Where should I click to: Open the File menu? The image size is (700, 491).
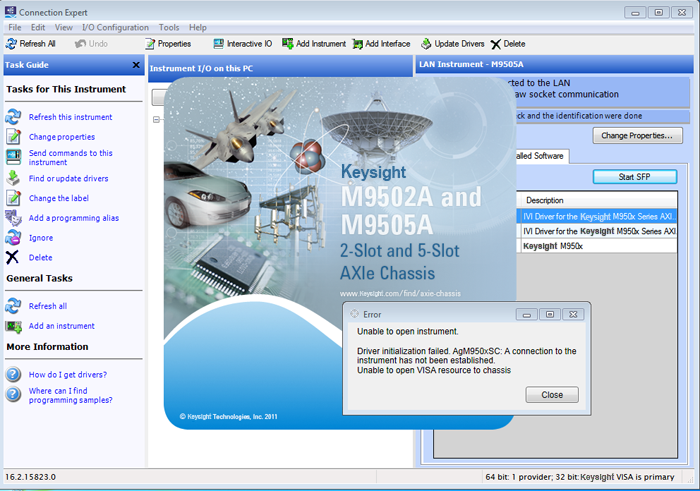tap(15, 27)
